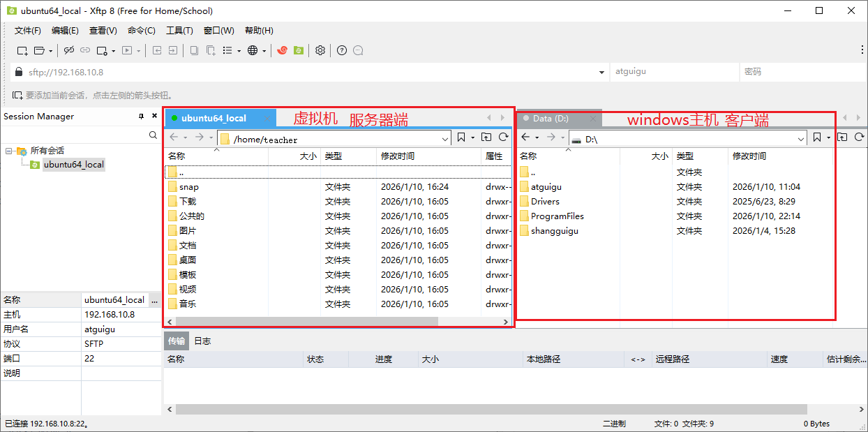Open the 帮助(H) menu
This screenshot has height=432, width=868.
click(259, 31)
